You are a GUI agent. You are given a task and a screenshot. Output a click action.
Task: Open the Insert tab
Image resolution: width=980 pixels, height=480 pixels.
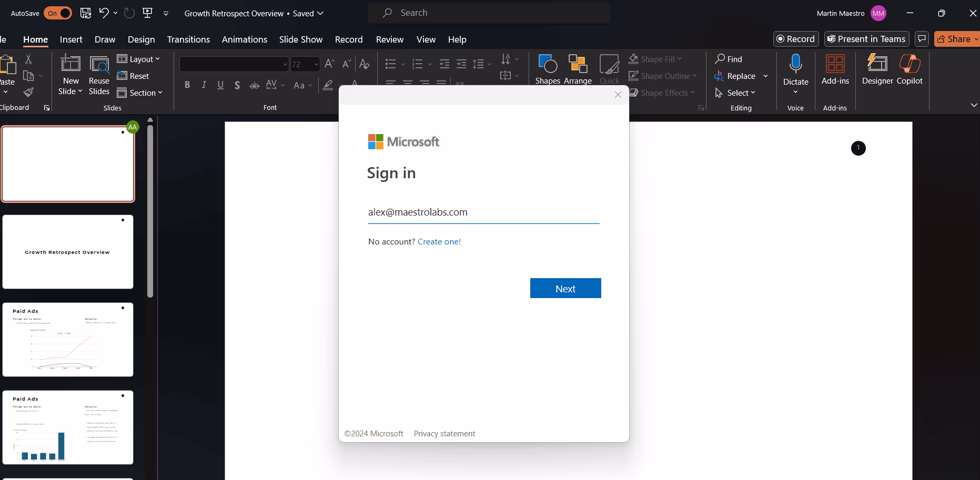click(71, 39)
